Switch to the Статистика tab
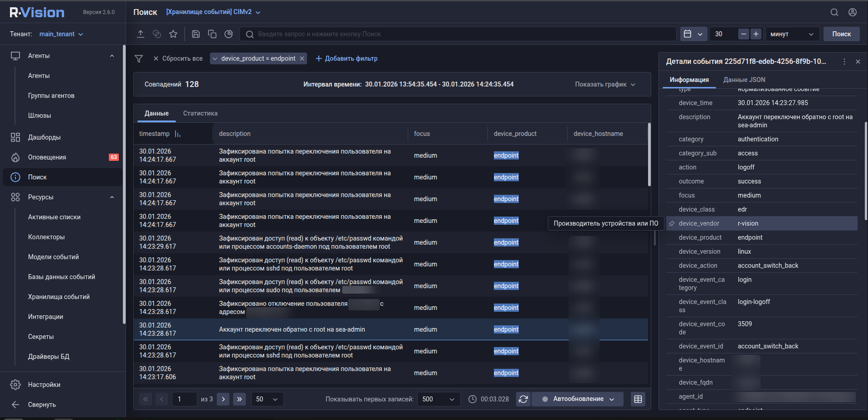The width and height of the screenshot is (868, 420). pos(200,113)
